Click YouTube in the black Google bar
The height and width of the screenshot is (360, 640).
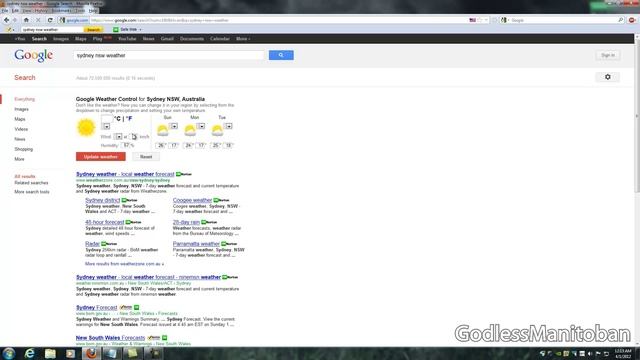(x=127, y=39)
